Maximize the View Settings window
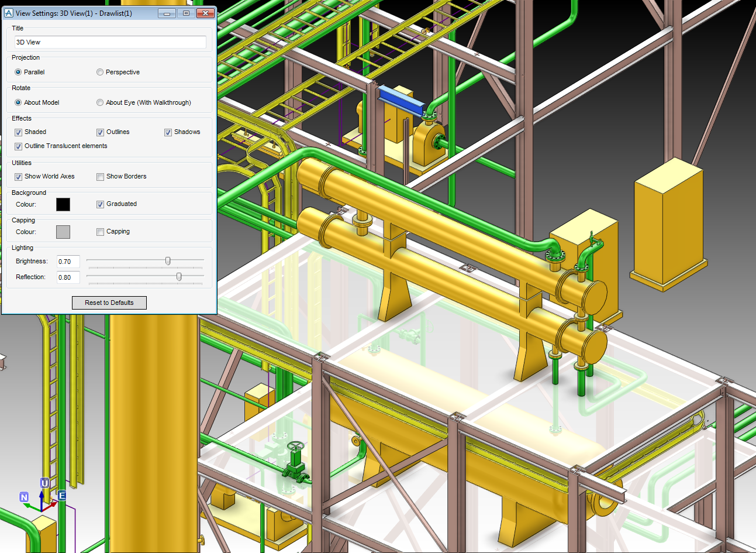This screenshot has width=756, height=553. click(x=186, y=13)
